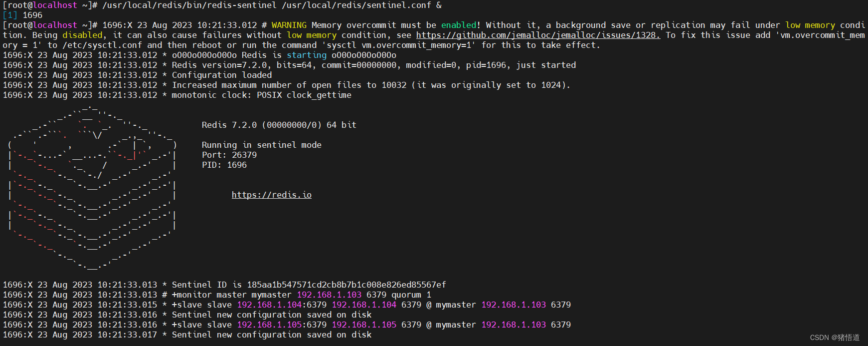
Task: Click the last 'Sentinel new configuration saved on disk' line
Action: pos(187,335)
